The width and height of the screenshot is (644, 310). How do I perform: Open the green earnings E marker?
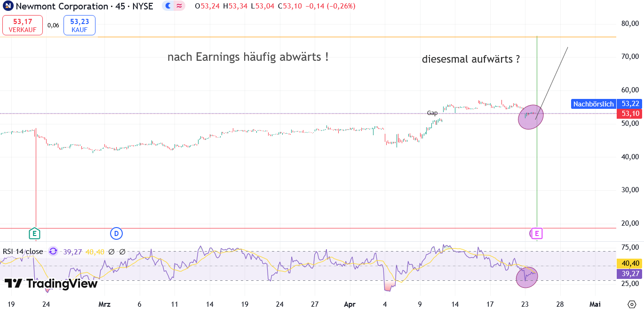(34, 233)
